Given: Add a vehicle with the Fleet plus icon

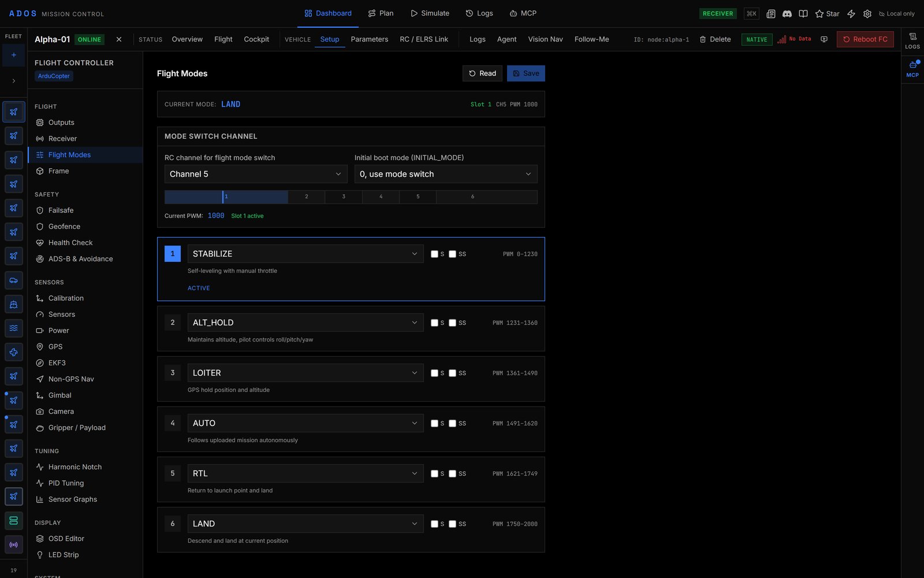Looking at the screenshot, I should tap(14, 55).
